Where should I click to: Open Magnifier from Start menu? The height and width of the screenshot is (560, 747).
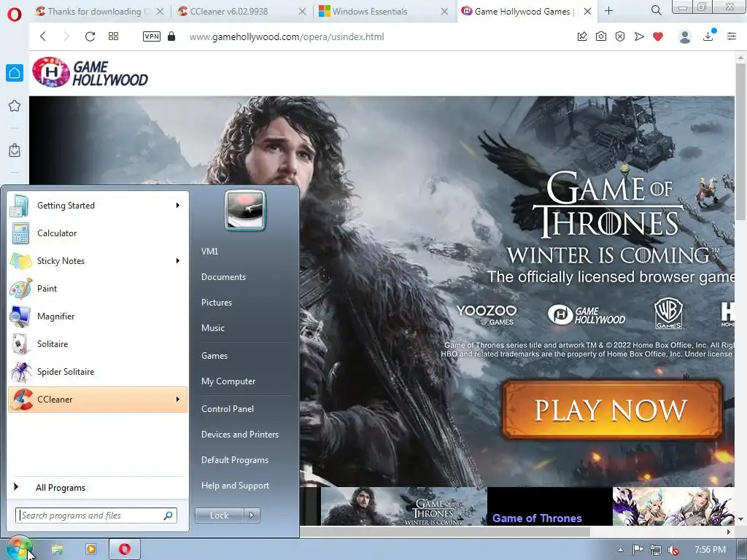[x=98, y=316]
